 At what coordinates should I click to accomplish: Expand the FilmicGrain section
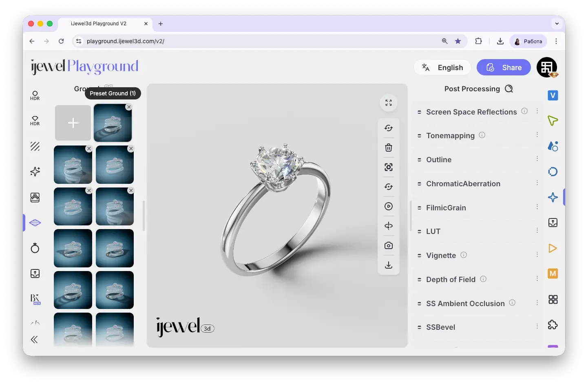pyautogui.click(x=477, y=208)
